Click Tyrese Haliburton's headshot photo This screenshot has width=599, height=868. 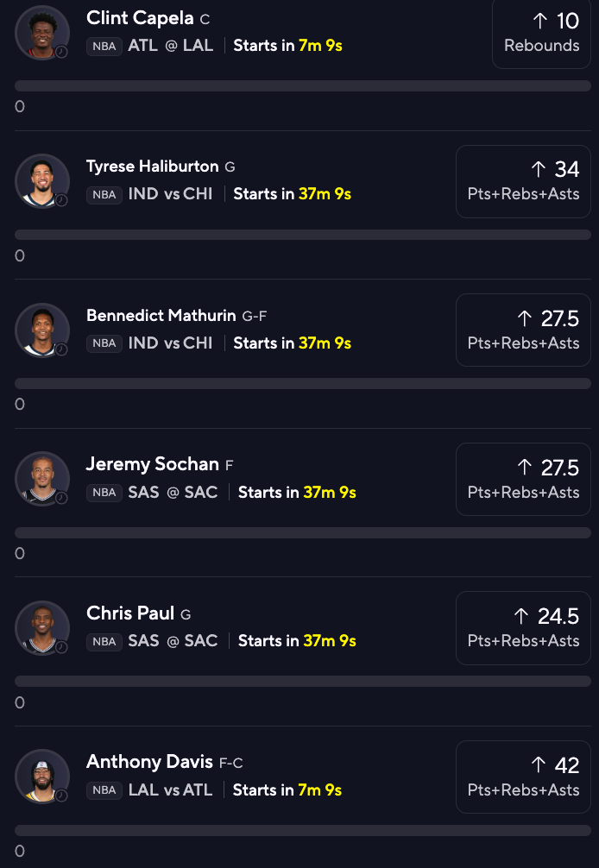[x=42, y=181]
